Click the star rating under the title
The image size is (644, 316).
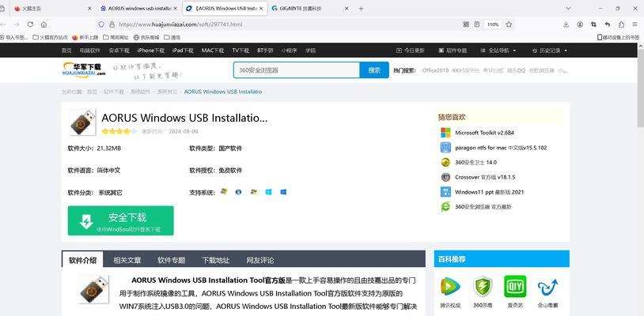tap(119, 132)
